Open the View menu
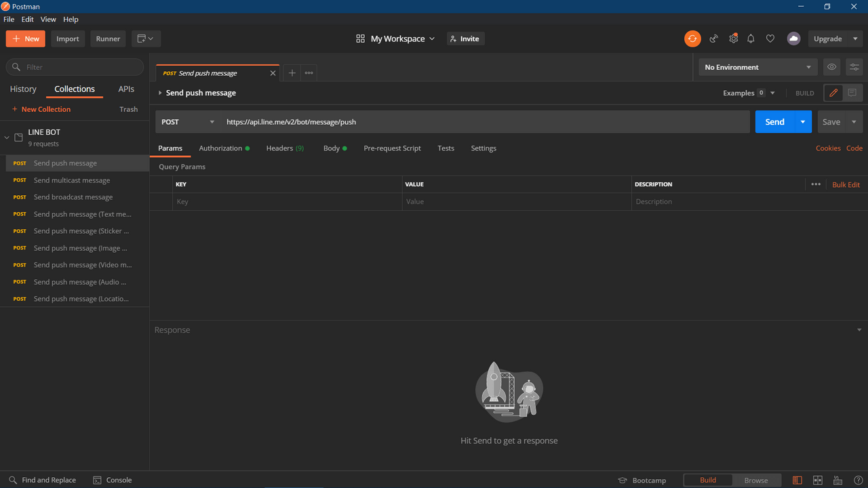Viewport: 868px width, 488px height. tap(48, 20)
